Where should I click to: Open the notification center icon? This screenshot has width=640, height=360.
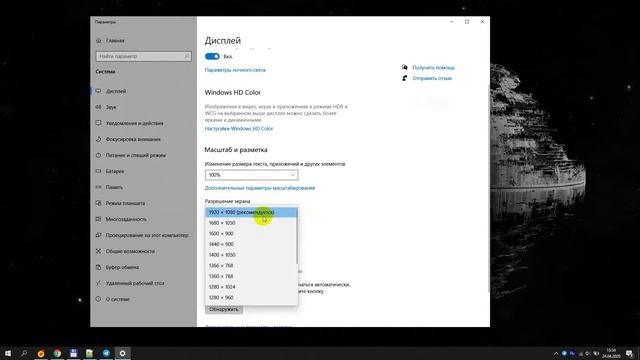pos(629,353)
